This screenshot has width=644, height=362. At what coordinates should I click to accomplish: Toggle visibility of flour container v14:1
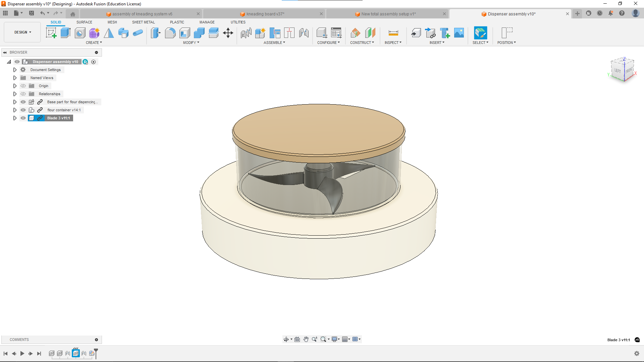[23, 110]
